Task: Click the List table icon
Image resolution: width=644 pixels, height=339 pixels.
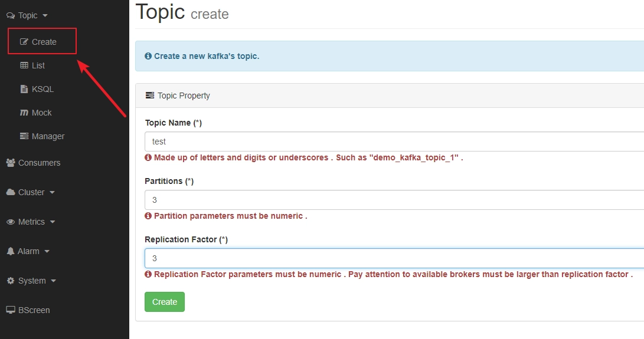Action: [24, 65]
